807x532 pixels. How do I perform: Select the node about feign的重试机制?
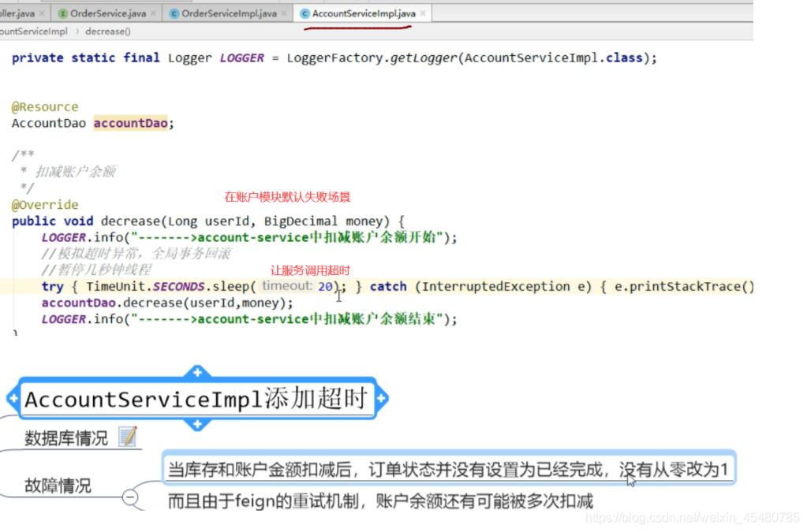381,501
